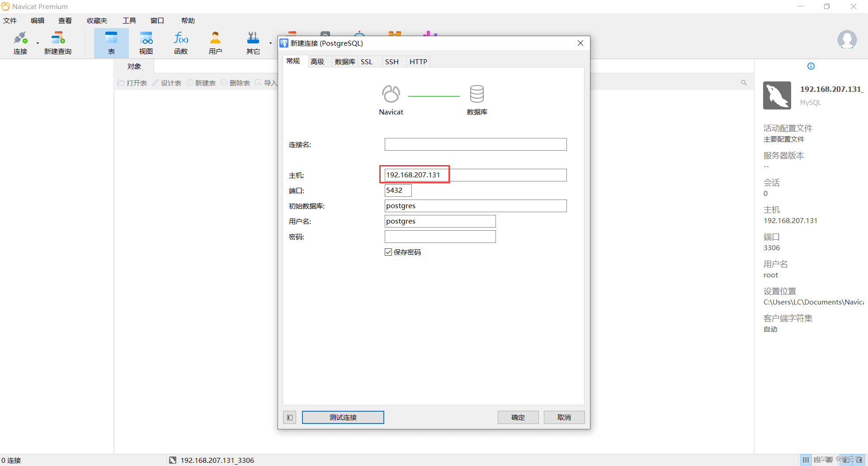The height and width of the screenshot is (466, 868).
Task: Click 新建表 in object toolbar
Action: (x=201, y=83)
